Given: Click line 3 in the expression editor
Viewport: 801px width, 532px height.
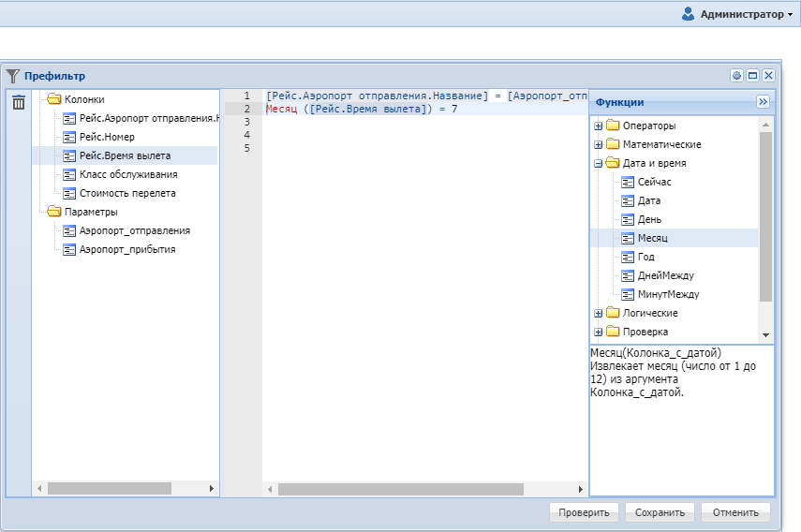Looking at the screenshot, I should click(422, 122).
